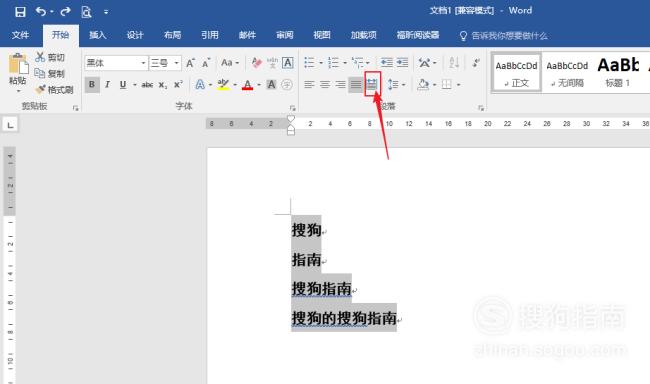Screen dimensions: 650x384
Task: Click the Format Painter brush icon
Action: pos(41,90)
